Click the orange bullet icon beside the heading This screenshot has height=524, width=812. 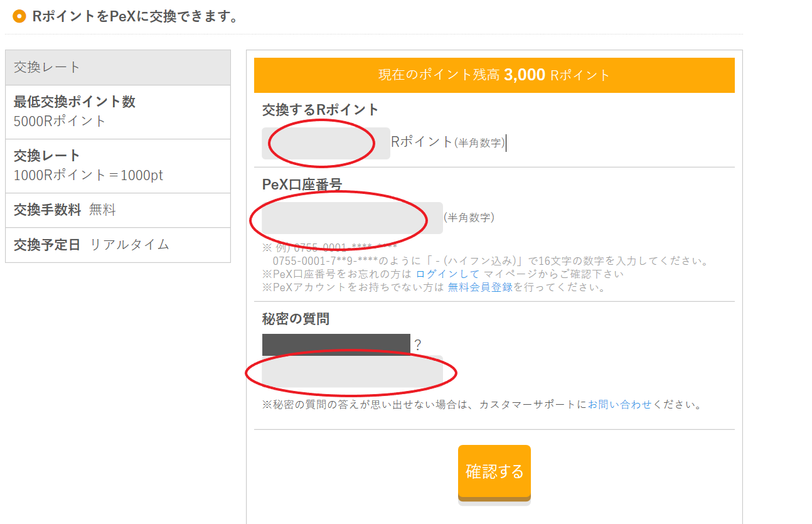19,16
